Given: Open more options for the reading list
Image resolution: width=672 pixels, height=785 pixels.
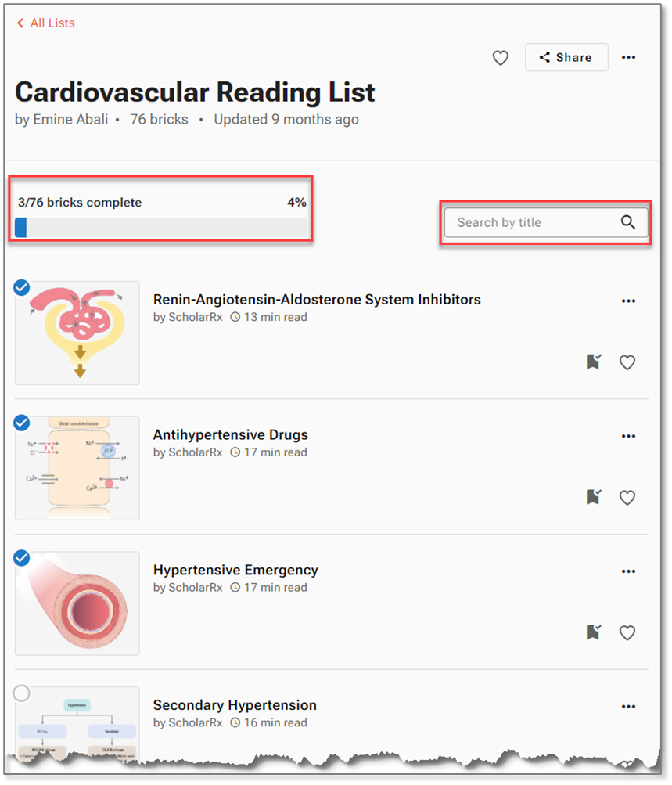Looking at the screenshot, I should click(628, 58).
